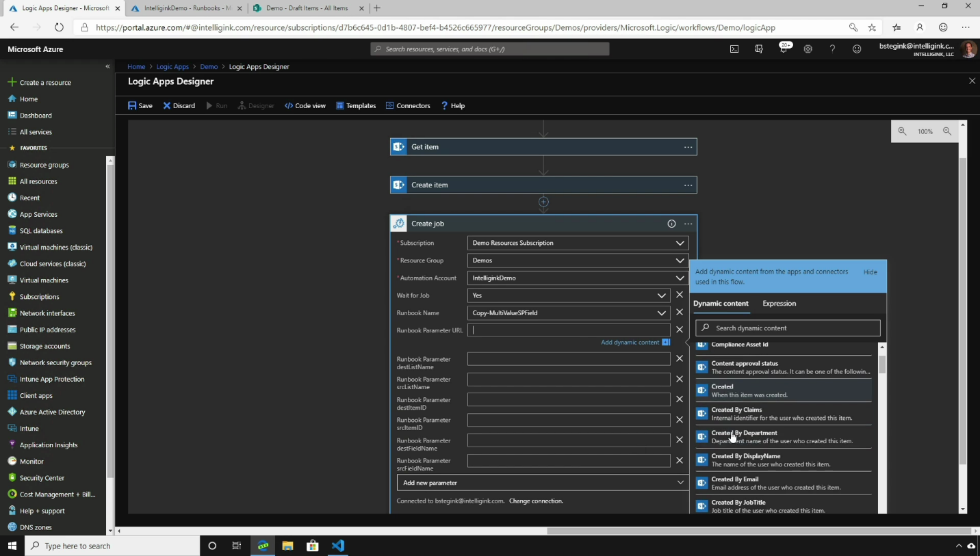The width and height of the screenshot is (980, 556).
Task: Open Azure Cloud Shell icon
Action: 734,49
